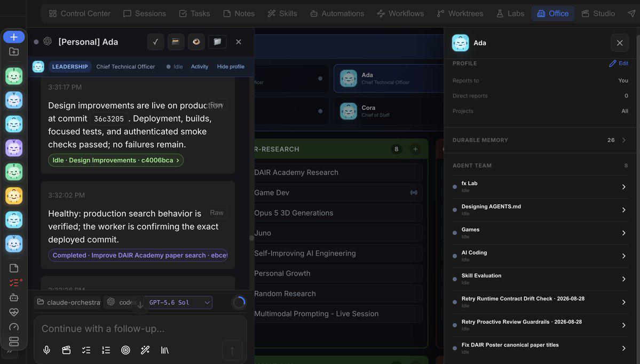Expand the AI Coding agent chevron
Screen dimensions: 640x364
(623, 256)
